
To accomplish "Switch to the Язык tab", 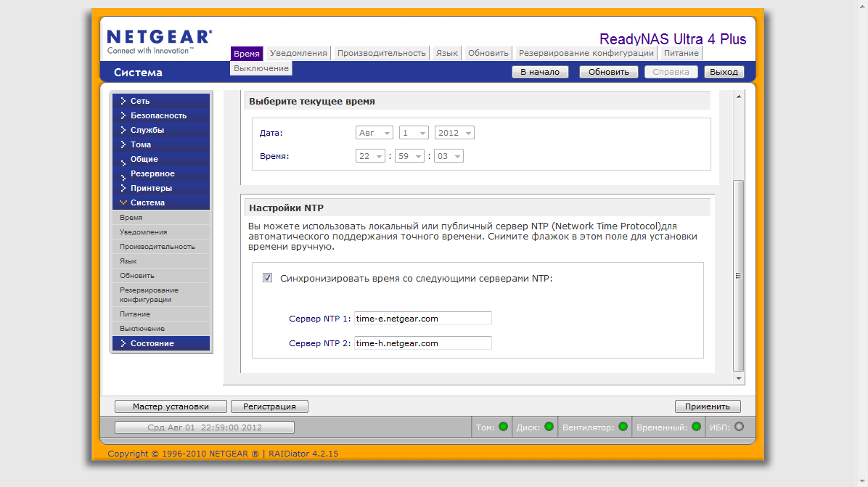I will (447, 53).
